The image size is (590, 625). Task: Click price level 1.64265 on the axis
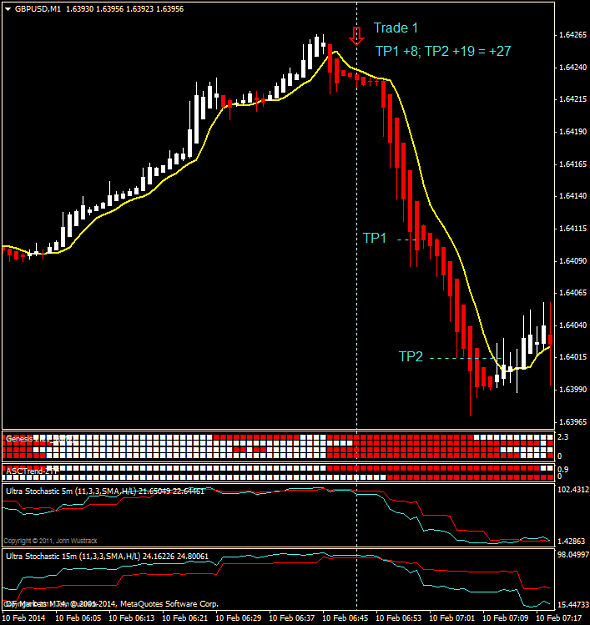(573, 35)
